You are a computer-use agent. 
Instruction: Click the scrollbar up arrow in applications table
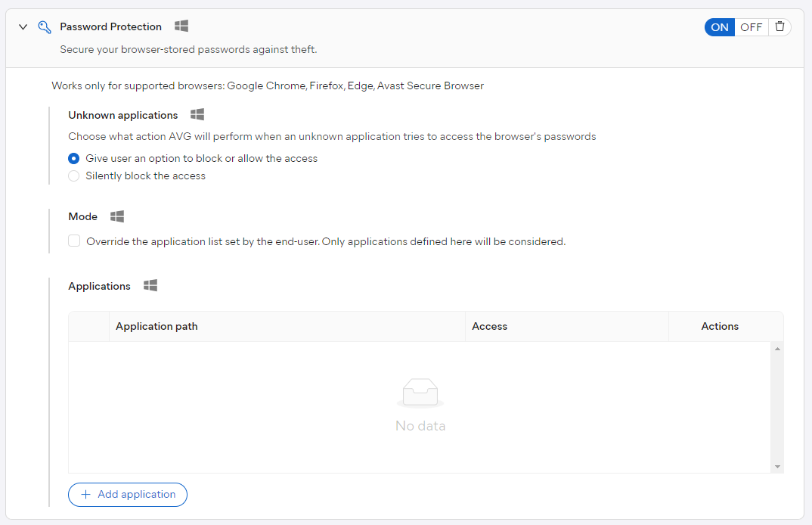tap(777, 348)
